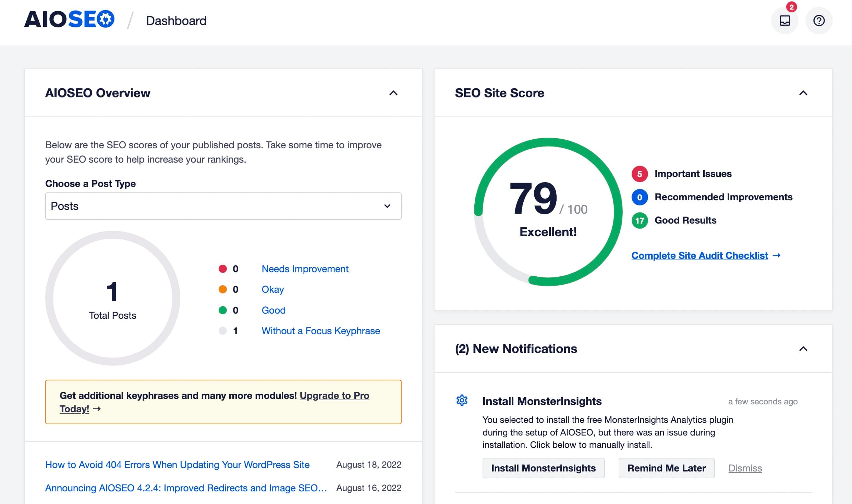Click the green Good Results count badge

tap(639, 221)
